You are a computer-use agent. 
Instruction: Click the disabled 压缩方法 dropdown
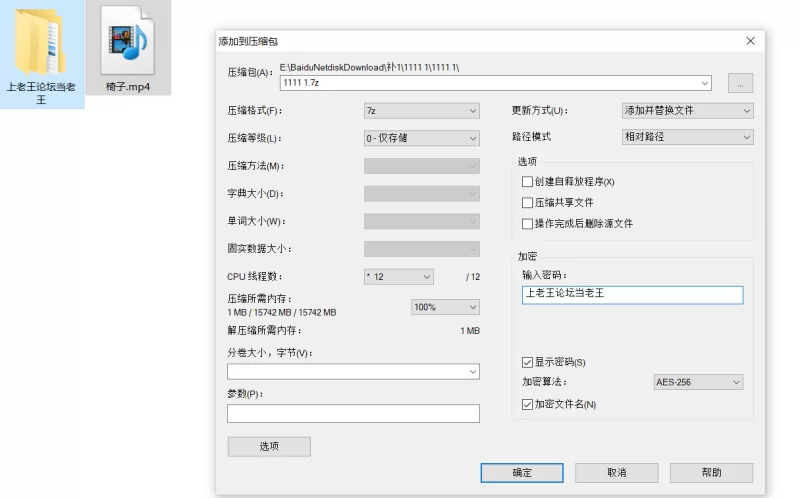click(421, 166)
